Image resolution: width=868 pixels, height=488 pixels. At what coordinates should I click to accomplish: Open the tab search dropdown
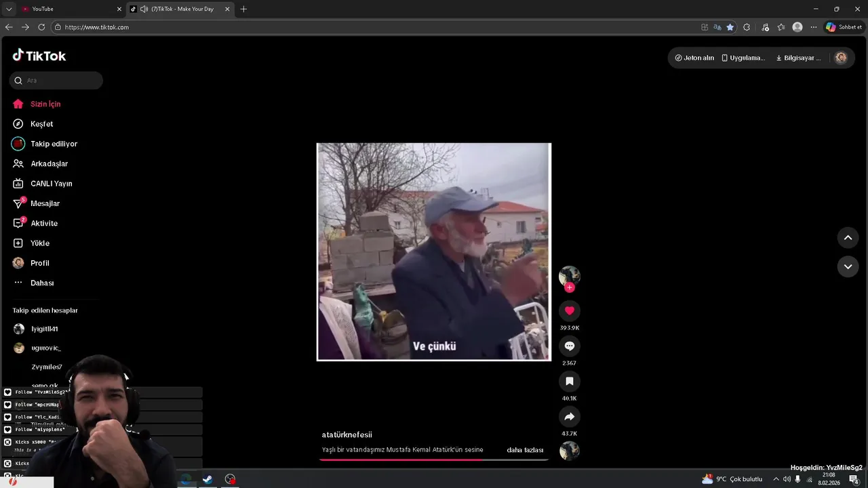click(x=9, y=9)
